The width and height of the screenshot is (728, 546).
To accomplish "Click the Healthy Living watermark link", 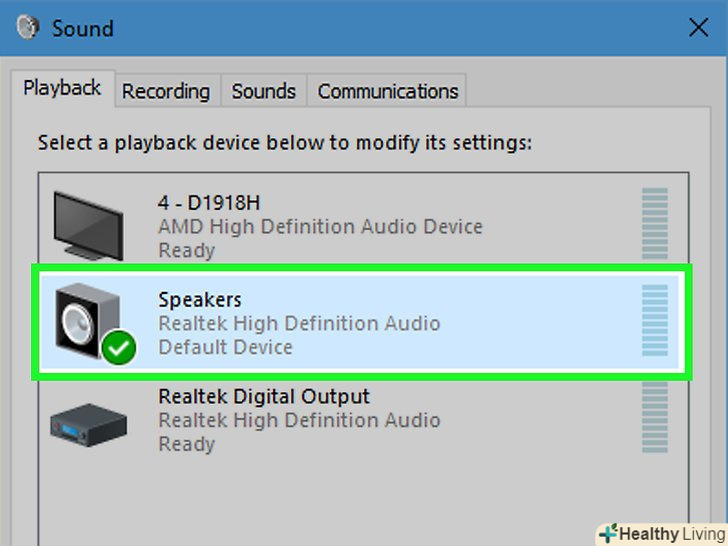I will click(661, 533).
